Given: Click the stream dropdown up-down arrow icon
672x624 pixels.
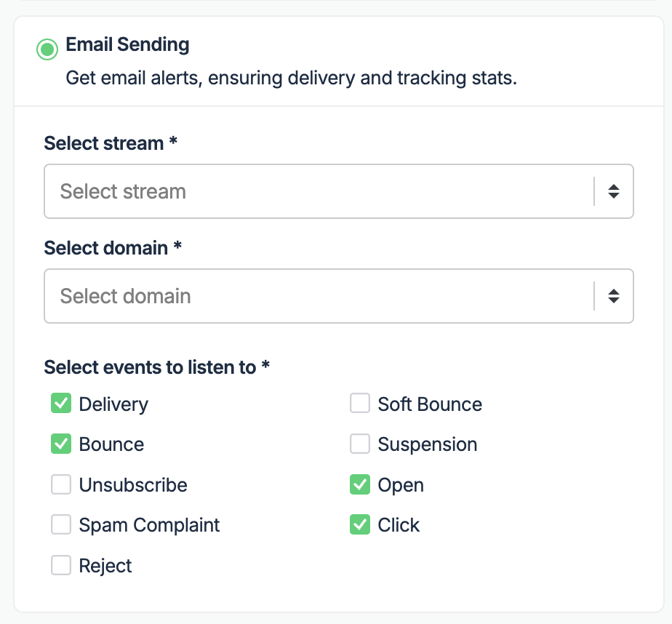Looking at the screenshot, I should point(614,191).
